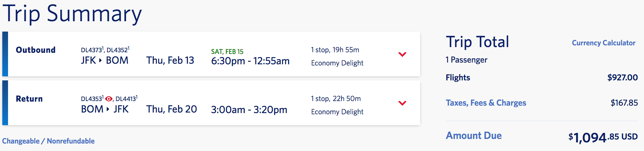The height and width of the screenshot is (151, 644).
Task: Open Taxes, Fees & Charges breakdown
Action: click(x=486, y=103)
